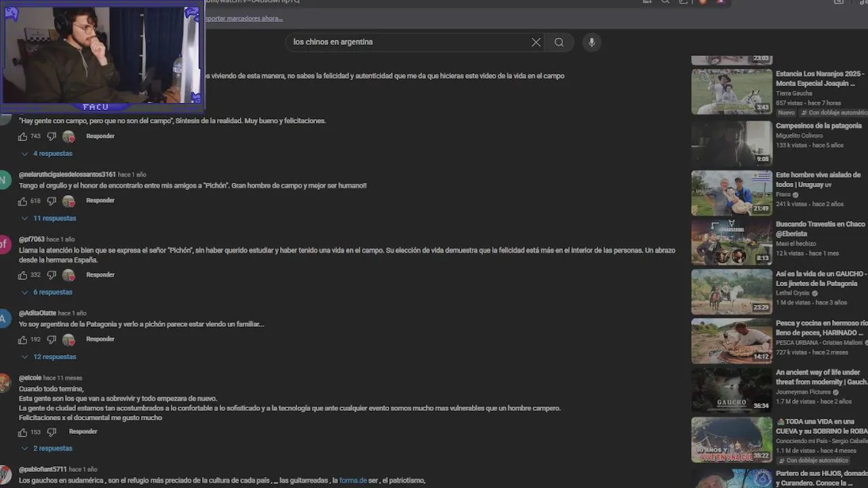Dislike the @elcole comment with 153 likes
This screenshot has height=488, width=868.
click(52, 432)
